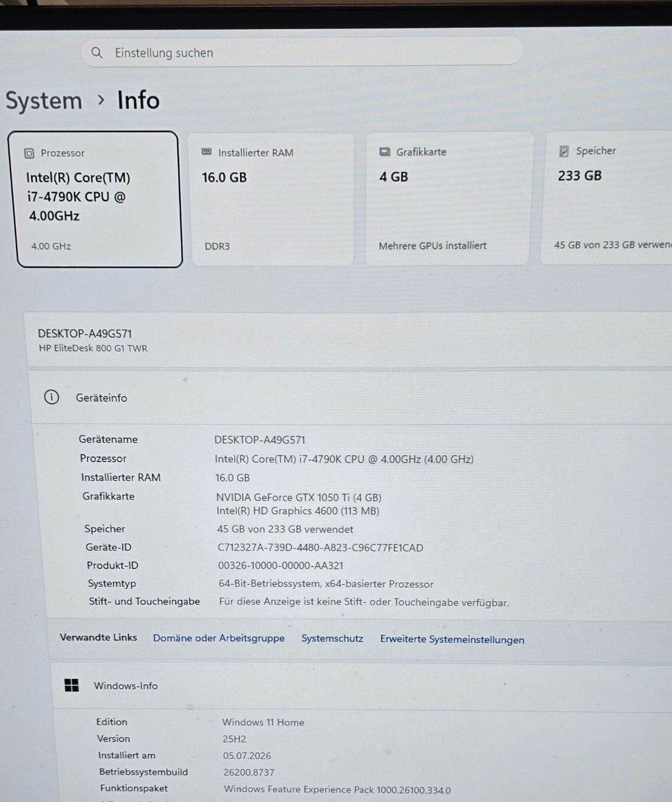Viewport: 672px width, 802px height.
Task: Click the Stift- und Toucheingabe value
Action: (364, 602)
